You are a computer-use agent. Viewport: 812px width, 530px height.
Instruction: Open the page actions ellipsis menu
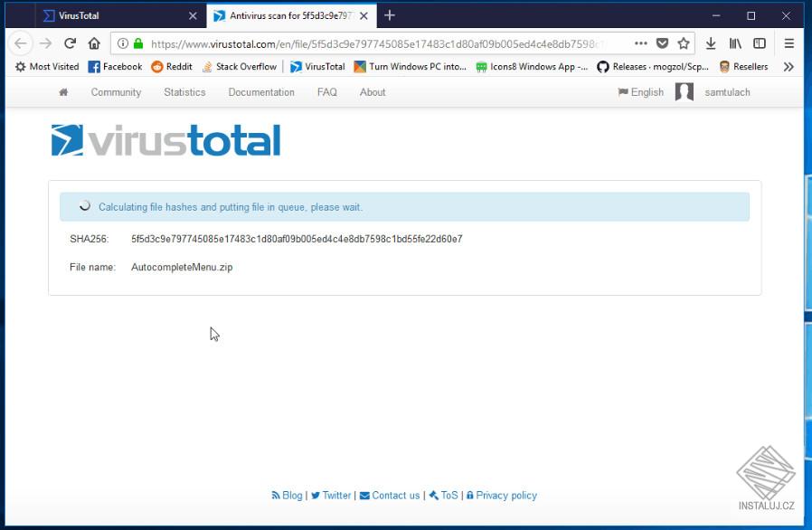coord(642,42)
